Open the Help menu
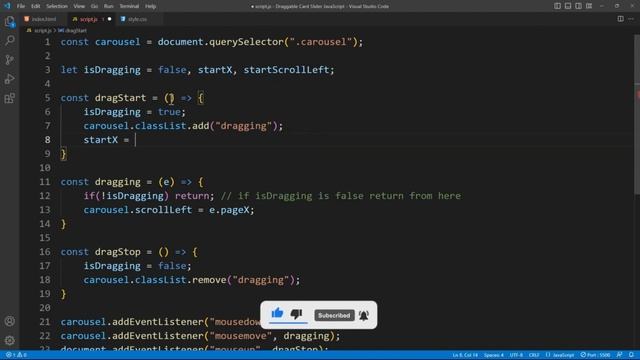Viewport: 640px width, 360px height. (150, 6)
